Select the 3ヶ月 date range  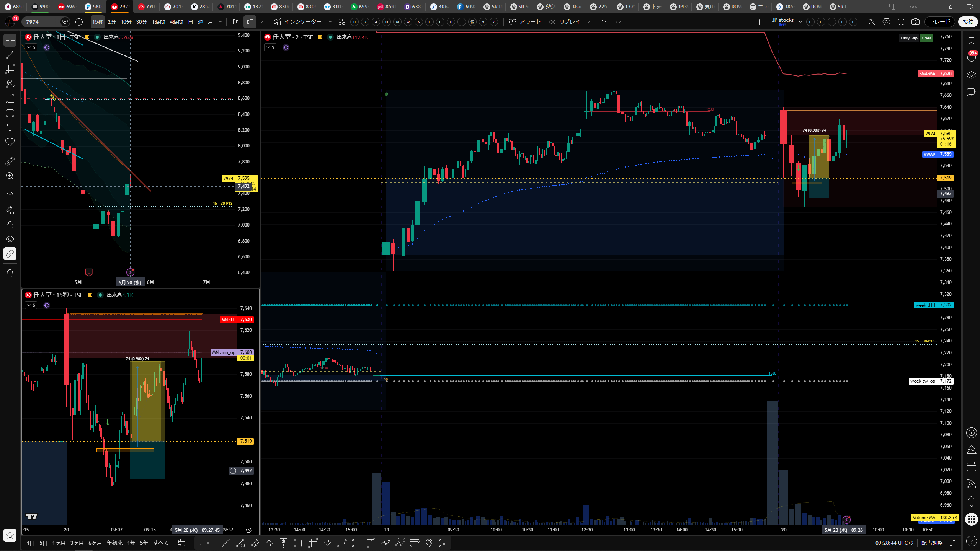coord(77,543)
